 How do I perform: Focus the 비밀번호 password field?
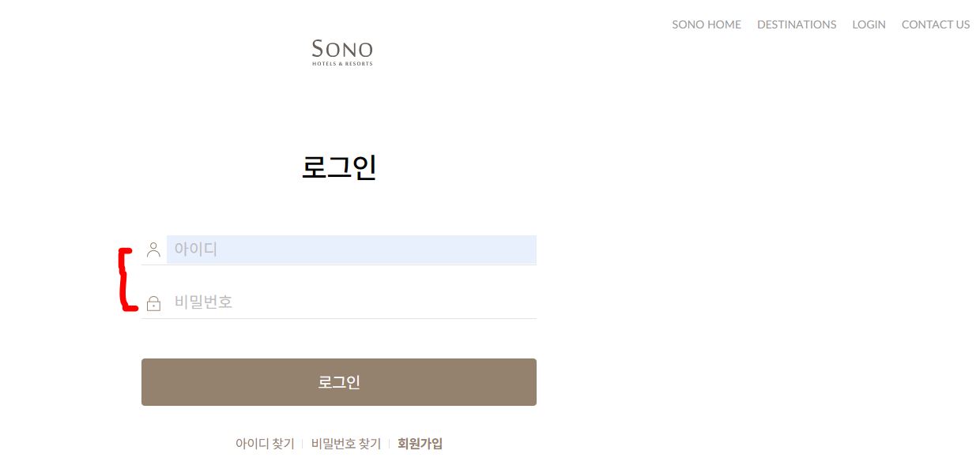click(352, 302)
